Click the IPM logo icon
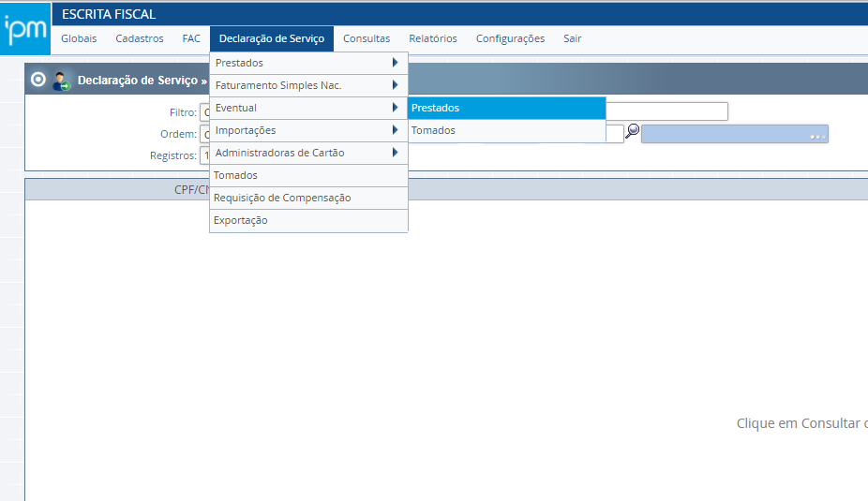Viewport: 868px width, 501px height. (x=23, y=29)
